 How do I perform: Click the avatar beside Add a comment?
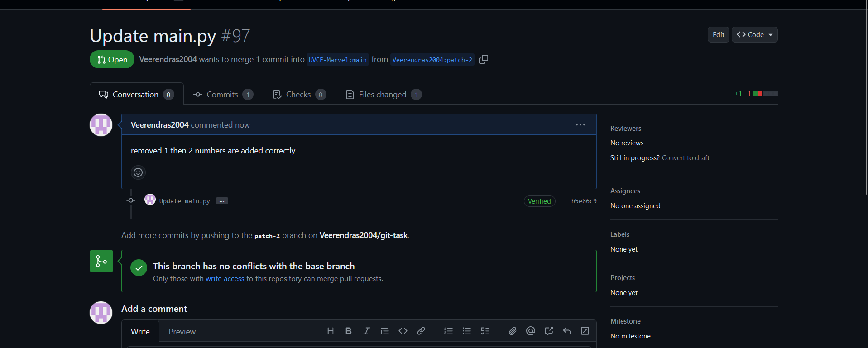[x=101, y=313]
